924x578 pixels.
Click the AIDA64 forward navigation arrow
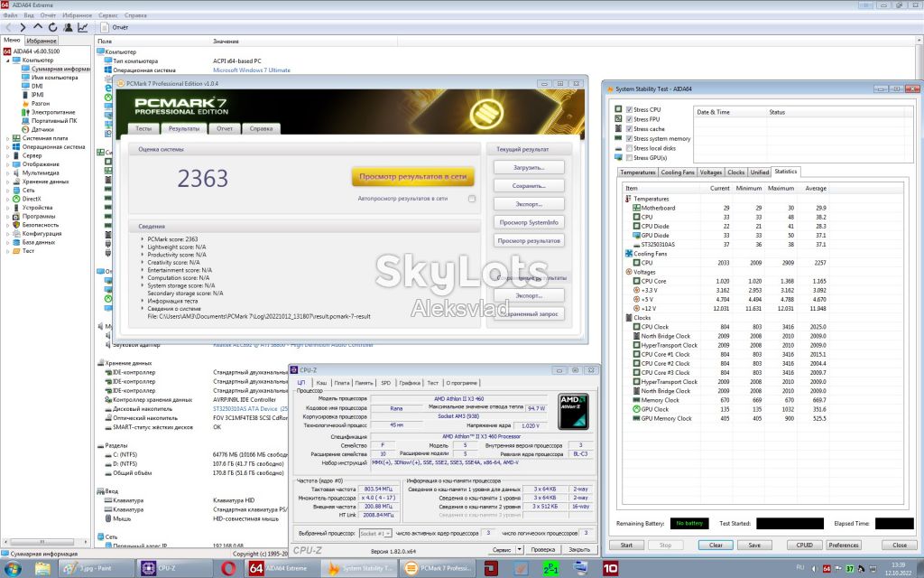pyautogui.click(x=23, y=27)
